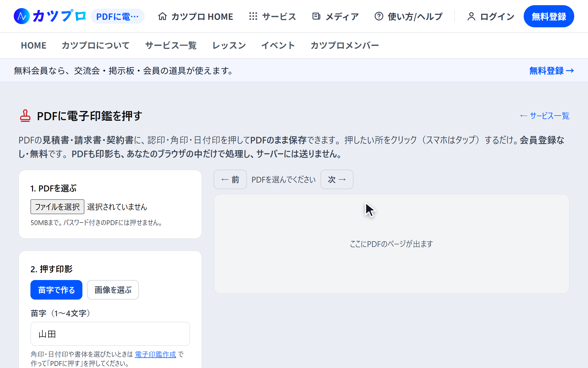Click the 次 → next page button

tap(337, 179)
